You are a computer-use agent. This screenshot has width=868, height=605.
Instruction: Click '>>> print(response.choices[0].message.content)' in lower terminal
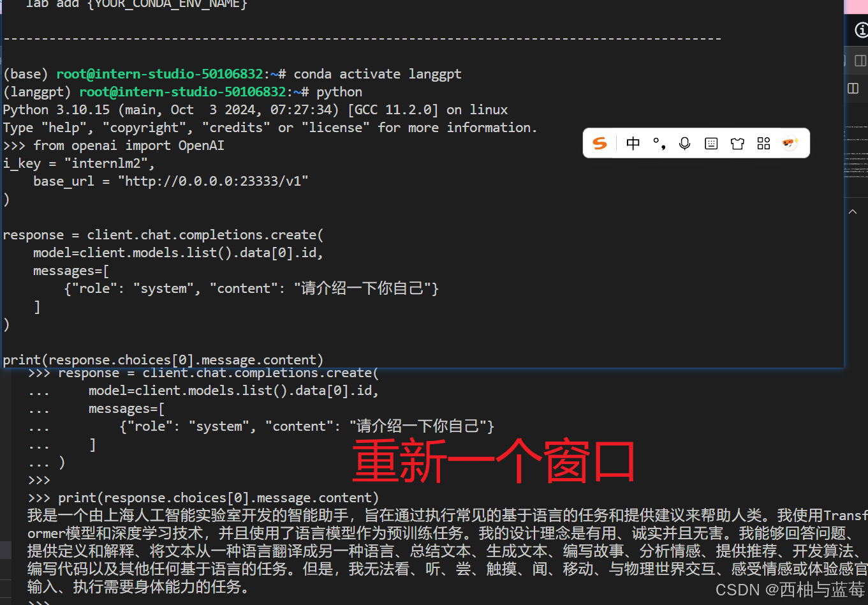coord(203,498)
